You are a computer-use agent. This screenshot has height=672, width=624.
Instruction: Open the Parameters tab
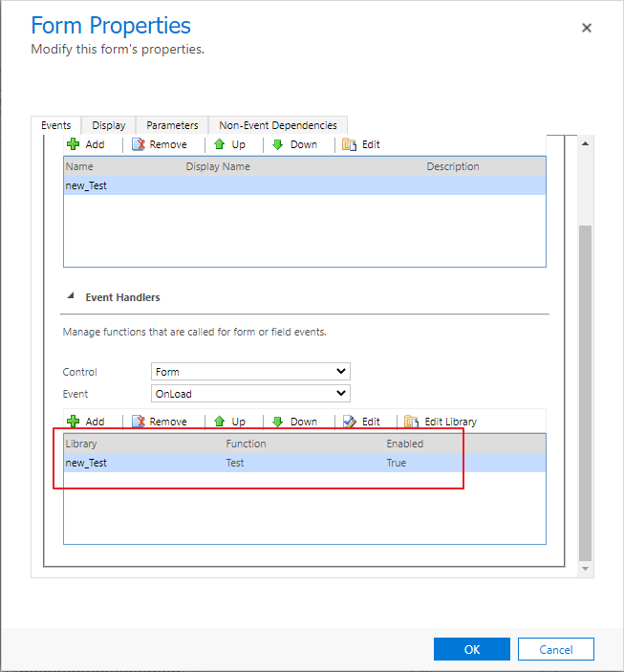(172, 125)
